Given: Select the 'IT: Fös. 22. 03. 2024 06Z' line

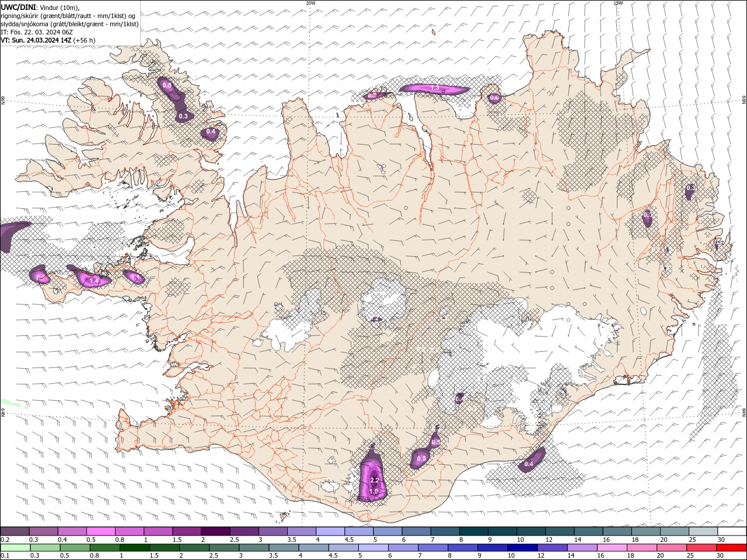Looking at the screenshot, I should point(36,32).
